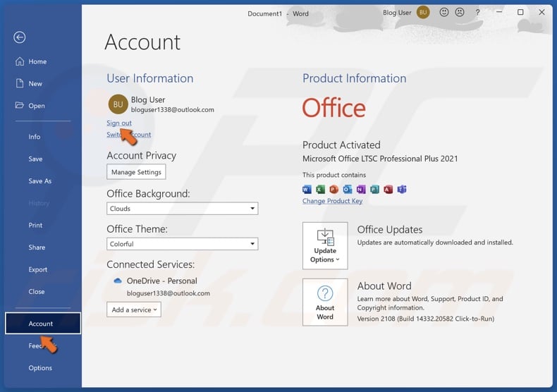The height and width of the screenshot is (392, 557).
Task: Click the Change Product Key link
Action: pos(333,201)
